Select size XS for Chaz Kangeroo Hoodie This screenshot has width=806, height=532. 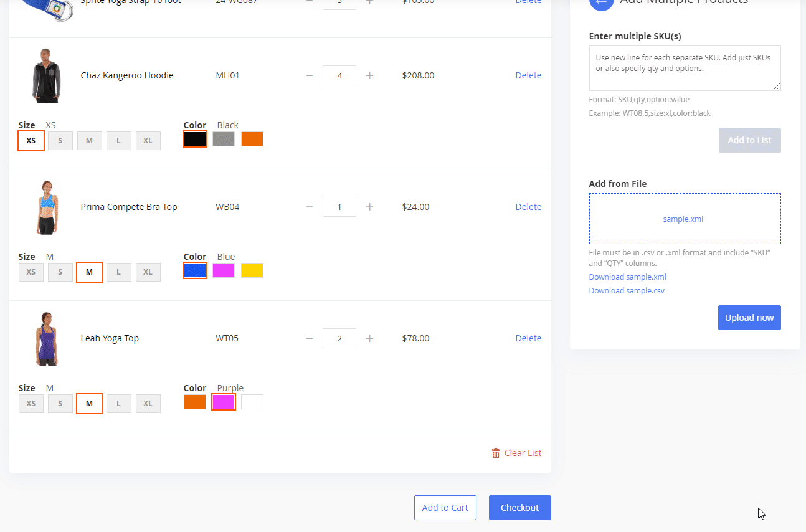tap(31, 141)
